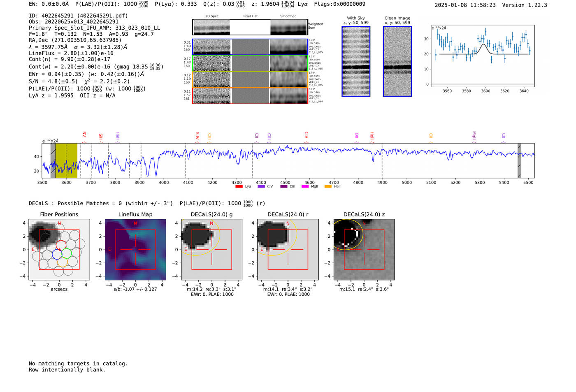The image size is (576, 392).
Task: Click the green-outlined 2D spectrum row
Action: pos(250,63)
